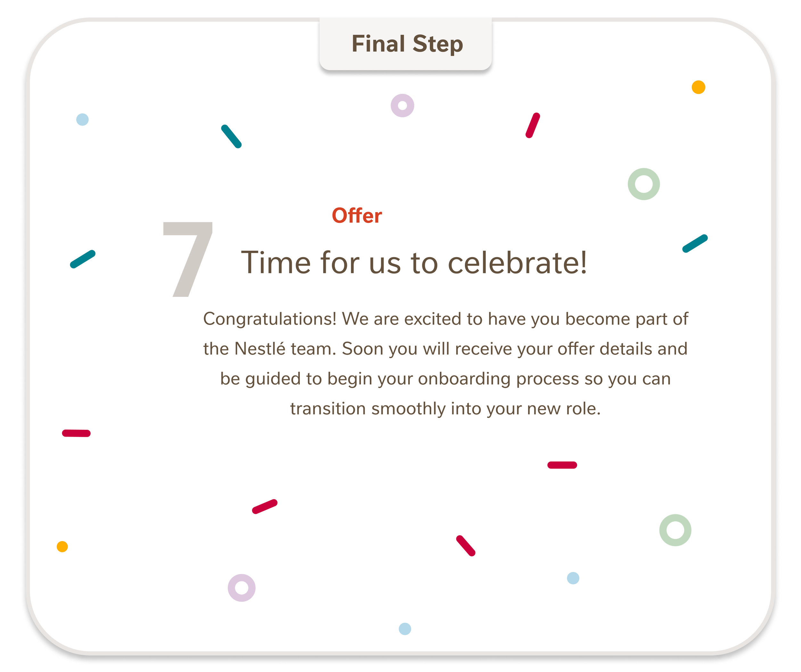Screen dimensions: 801x672
Task: Click the slanted red dash near the top right
Action: coord(533,125)
